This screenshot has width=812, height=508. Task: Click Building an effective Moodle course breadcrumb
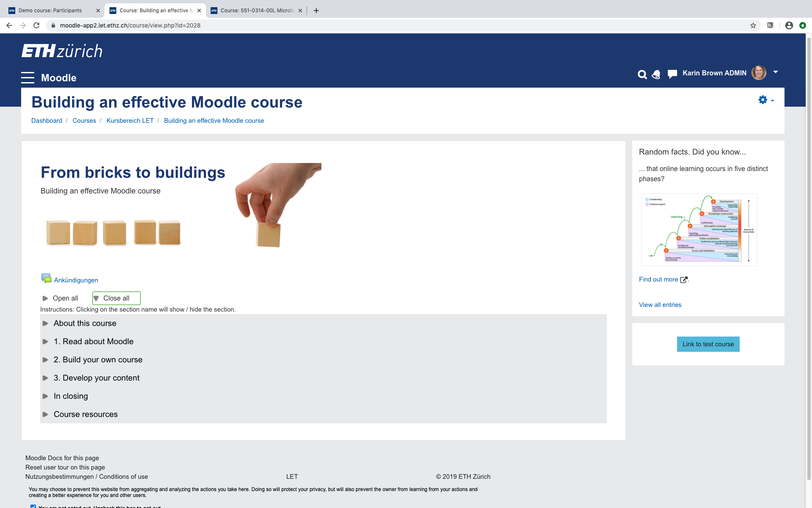(214, 121)
